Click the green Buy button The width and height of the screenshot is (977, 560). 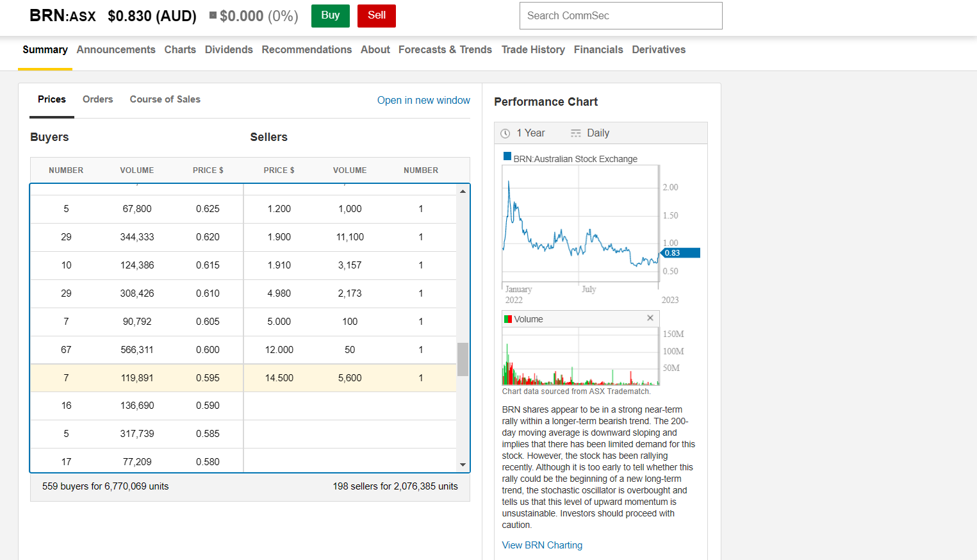click(x=331, y=16)
